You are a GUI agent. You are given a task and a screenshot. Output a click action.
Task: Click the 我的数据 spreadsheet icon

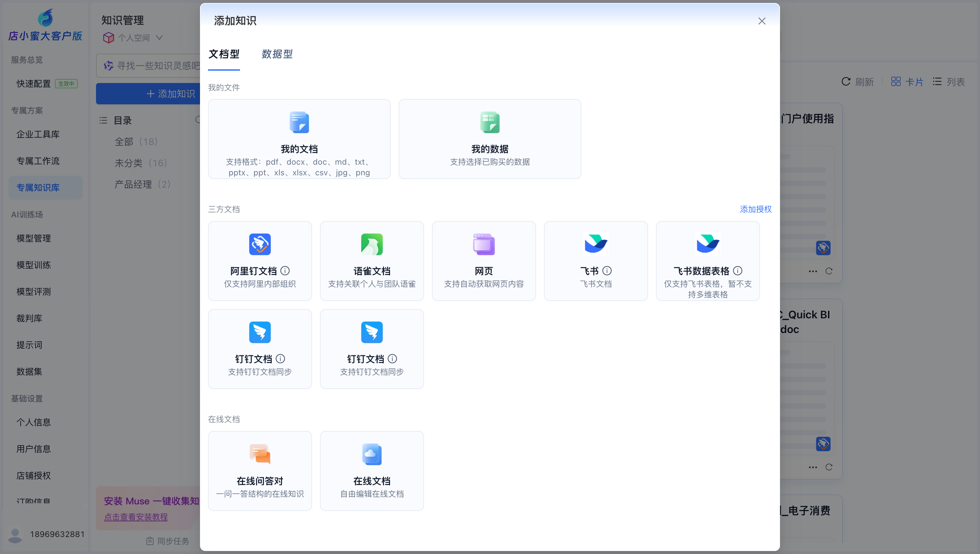click(490, 122)
